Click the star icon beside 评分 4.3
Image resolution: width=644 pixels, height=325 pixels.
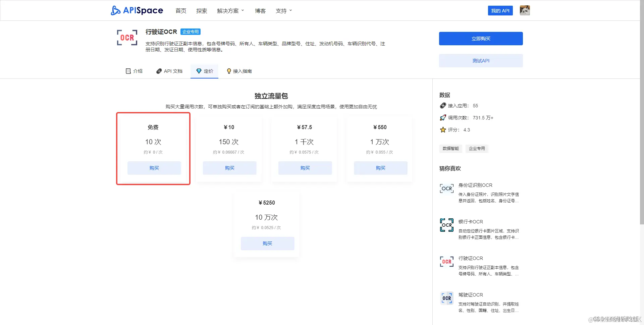pyautogui.click(x=442, y=130)
